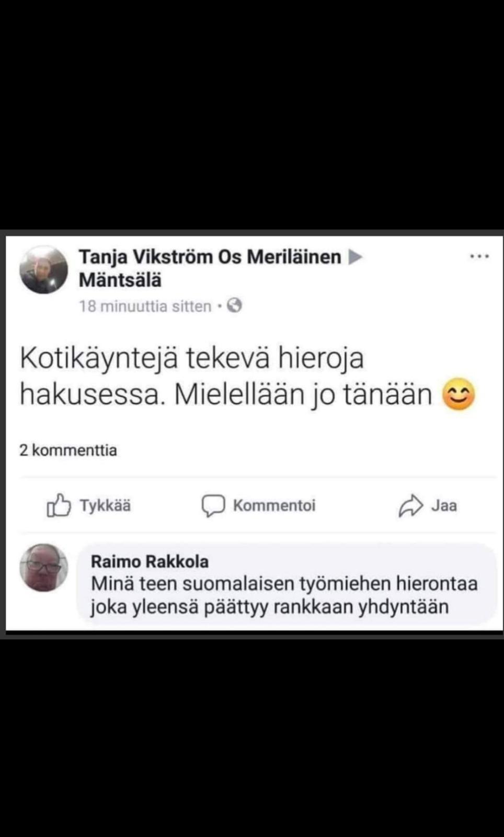Open the Raimo Rakkola commenter name

[150, 562]
